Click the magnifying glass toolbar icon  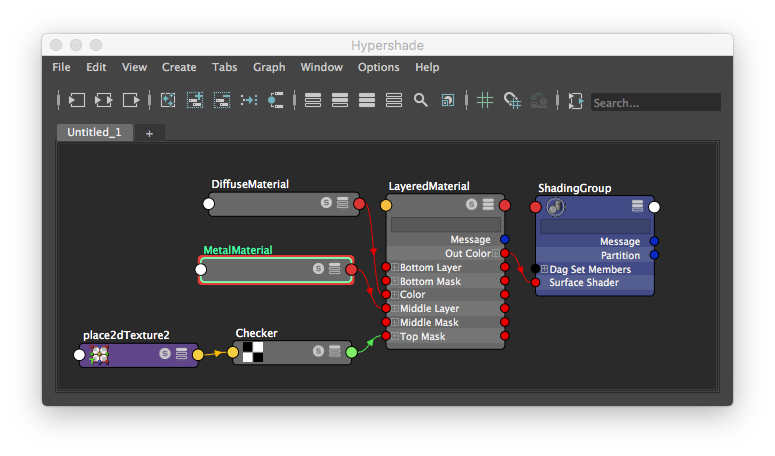click(x=421, y=101)
